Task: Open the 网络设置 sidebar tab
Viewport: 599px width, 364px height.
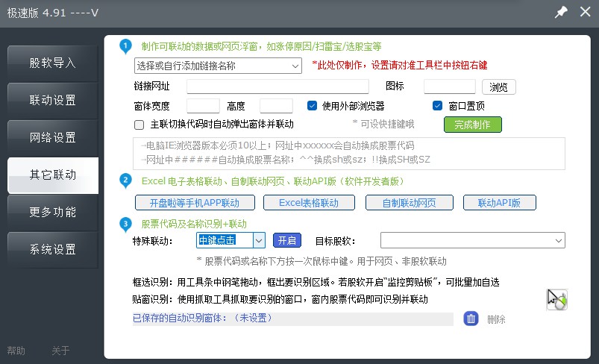Action: (x=53, y=138)
